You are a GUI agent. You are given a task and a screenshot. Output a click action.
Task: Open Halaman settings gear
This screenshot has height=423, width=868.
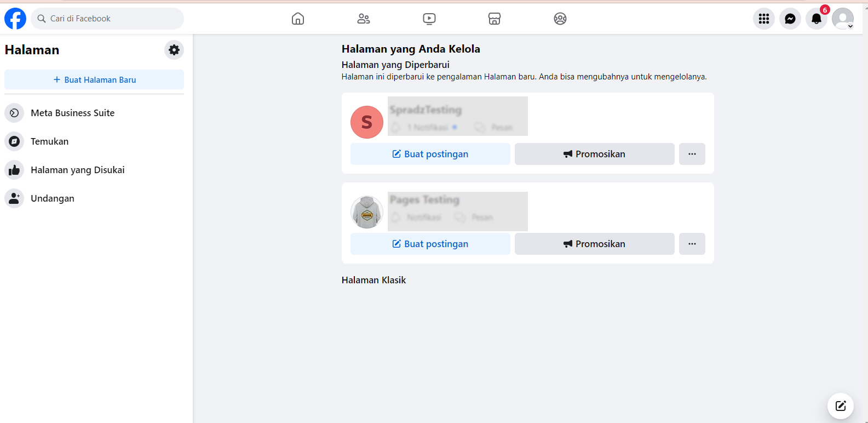tap(174, 50)
